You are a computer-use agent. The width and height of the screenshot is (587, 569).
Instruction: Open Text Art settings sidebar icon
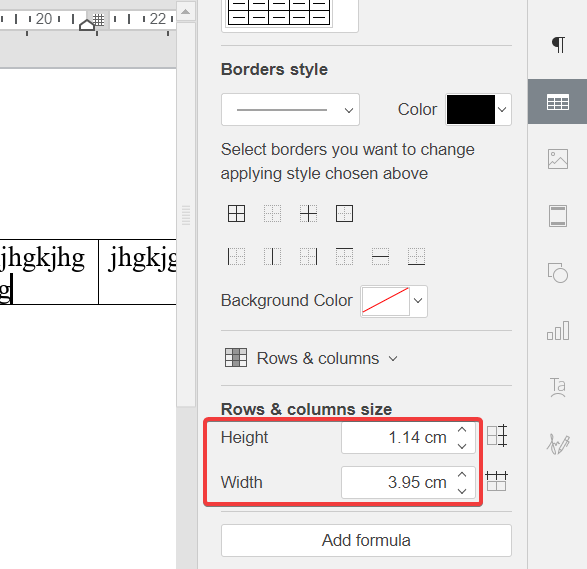point(558,387)
